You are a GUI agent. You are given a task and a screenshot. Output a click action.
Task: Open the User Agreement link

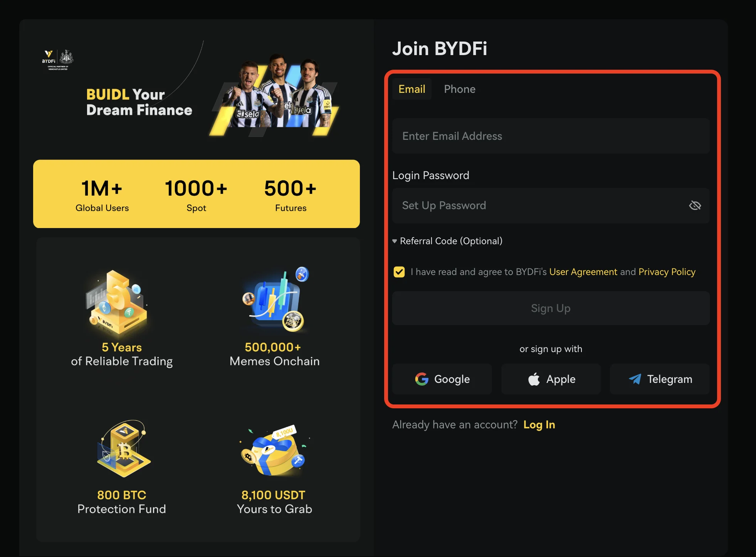click(583, 272)
